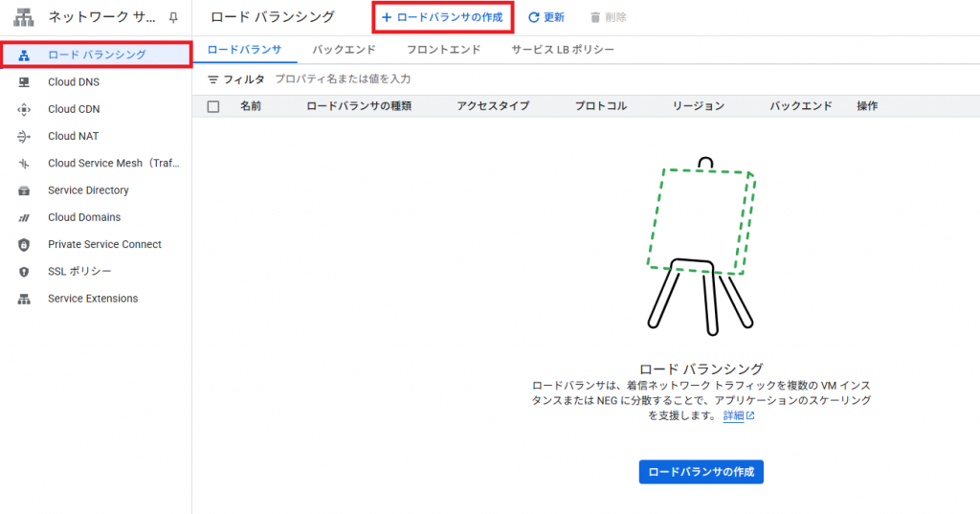
Task: Click the Service Extensions icon
Action: (24, 299)
